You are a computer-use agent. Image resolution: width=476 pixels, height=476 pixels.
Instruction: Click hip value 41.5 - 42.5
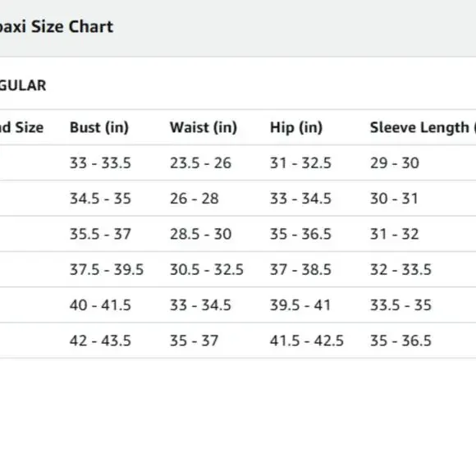307,341
